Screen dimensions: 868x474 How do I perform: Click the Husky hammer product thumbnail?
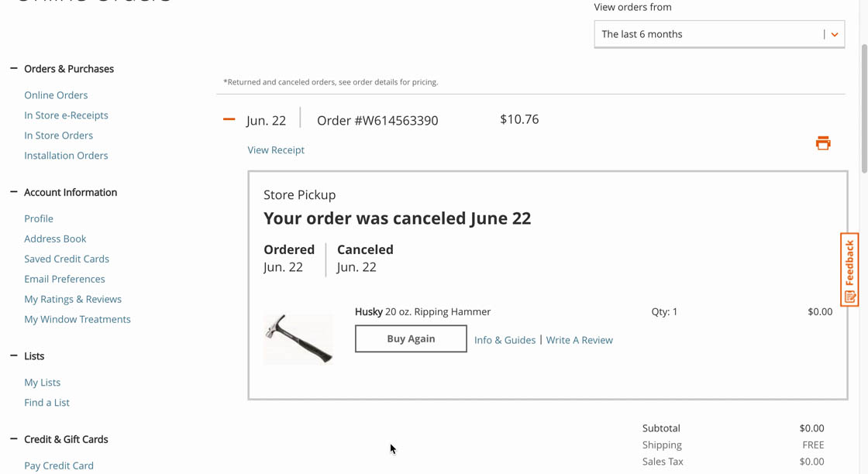(x=298, y=338)
